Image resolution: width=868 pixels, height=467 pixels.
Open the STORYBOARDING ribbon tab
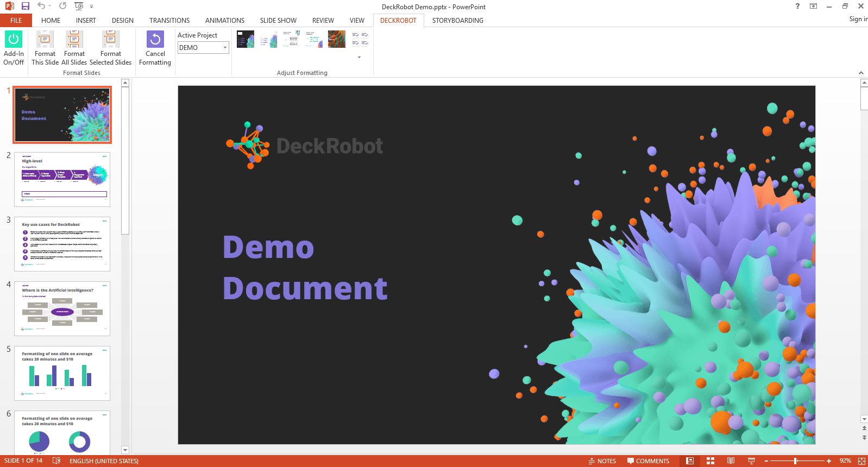pyautogui.click(x=457, y=21)
